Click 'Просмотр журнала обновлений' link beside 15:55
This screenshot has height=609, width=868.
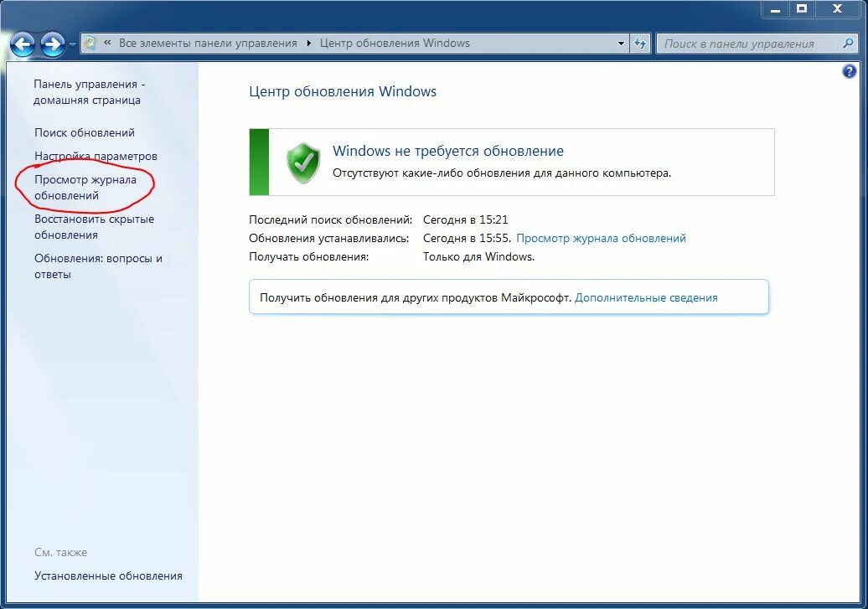coord(601,238)
